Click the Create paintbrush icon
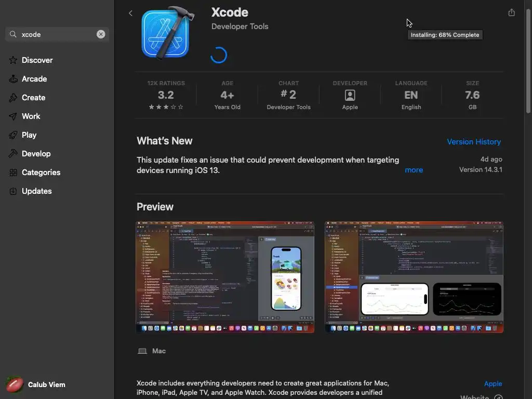The image size is (532, 399). (13, 97)
